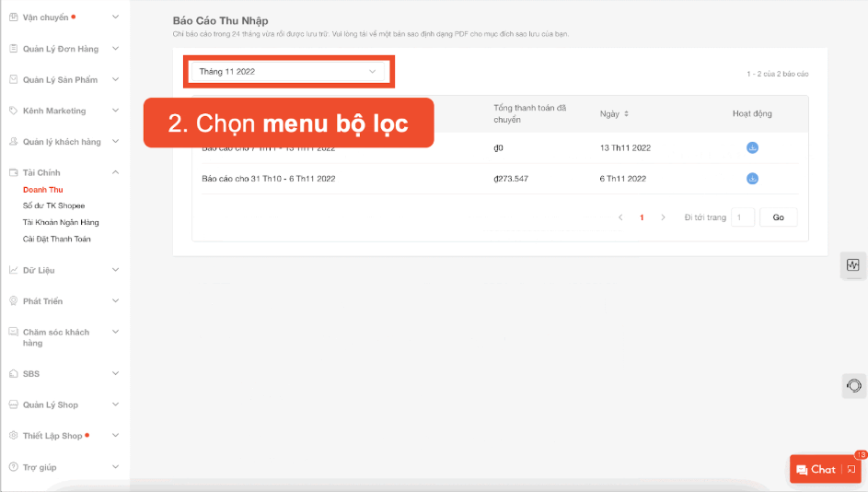Image resolution: width=868 pixels, height=492 pixels.
Task: Click the 'Hoạt động' column header
Action: pos(752,113)
